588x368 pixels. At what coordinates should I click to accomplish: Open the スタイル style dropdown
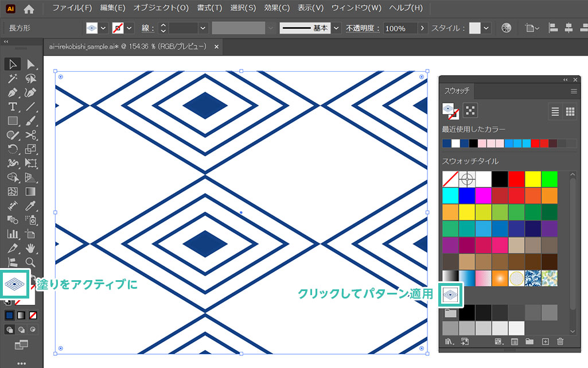486,28
